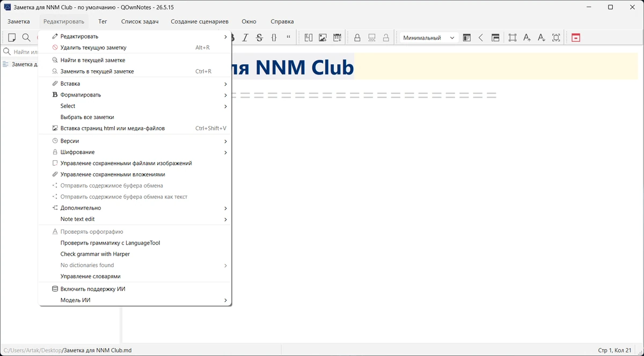Image resolution: width=644 pixels, height=356 pixels.
Task: Choose Найти в текущей заметке
Action: coord(135,60)
